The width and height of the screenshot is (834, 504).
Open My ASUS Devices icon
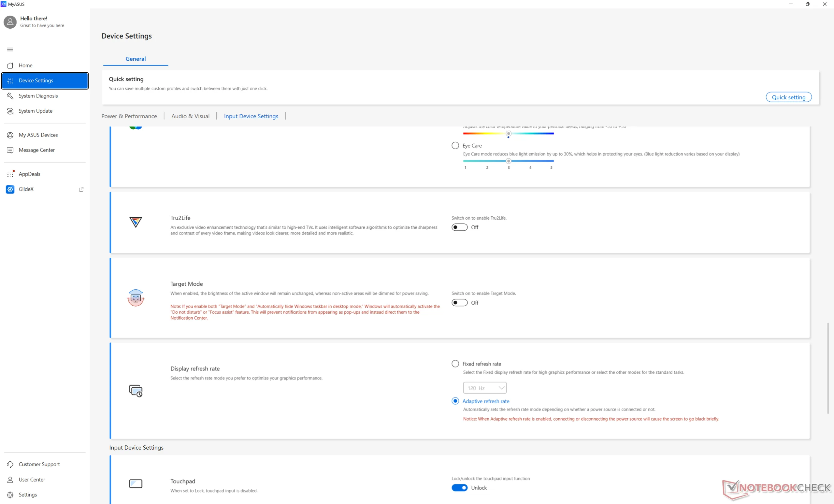[x=10, y=135]
